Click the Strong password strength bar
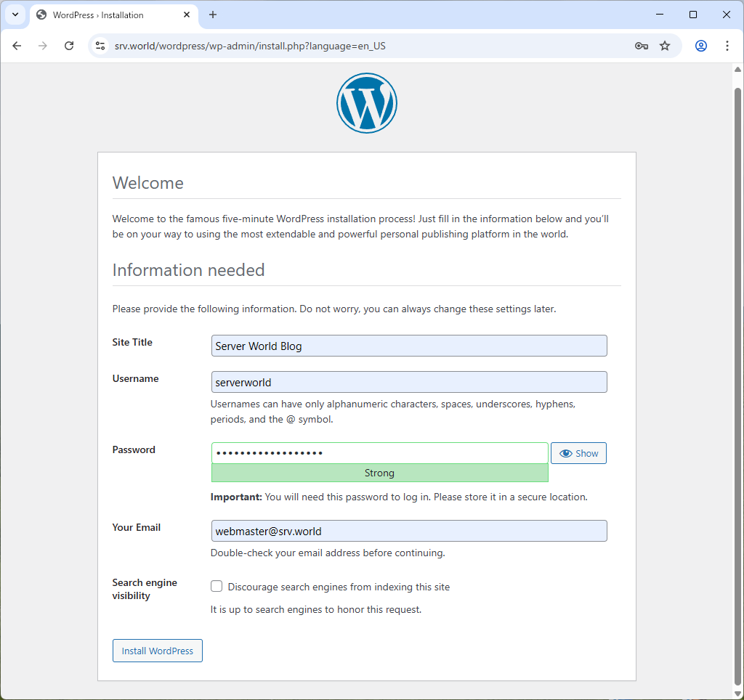 click(379, 473)
